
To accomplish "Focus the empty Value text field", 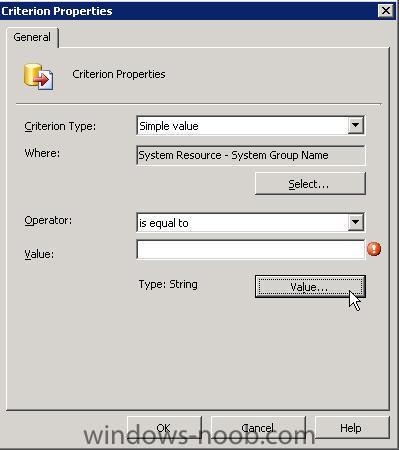I will pyautogui.click(x=251, y=249).
